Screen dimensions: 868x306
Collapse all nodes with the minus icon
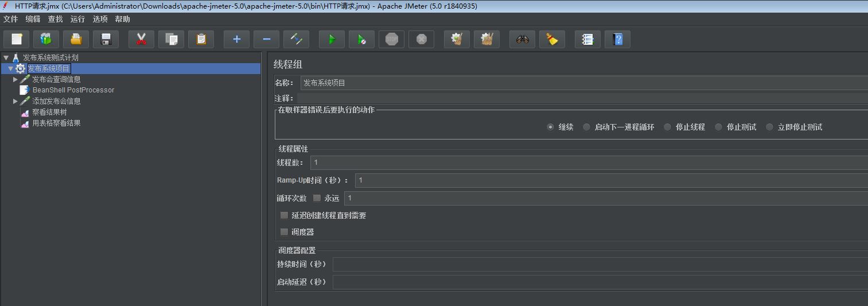[x=266, y=39]
